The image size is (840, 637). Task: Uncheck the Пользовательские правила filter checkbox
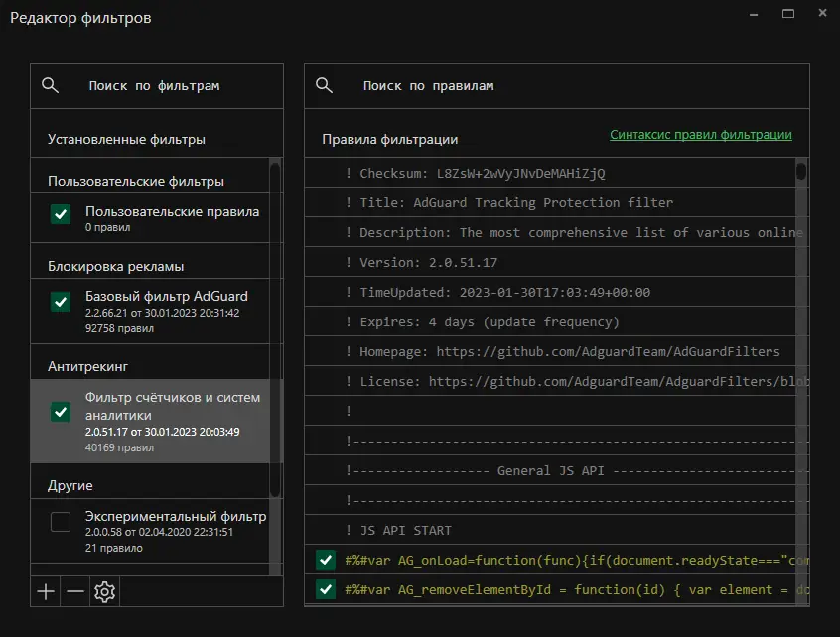pyautogui.click(x=61, y=213)
